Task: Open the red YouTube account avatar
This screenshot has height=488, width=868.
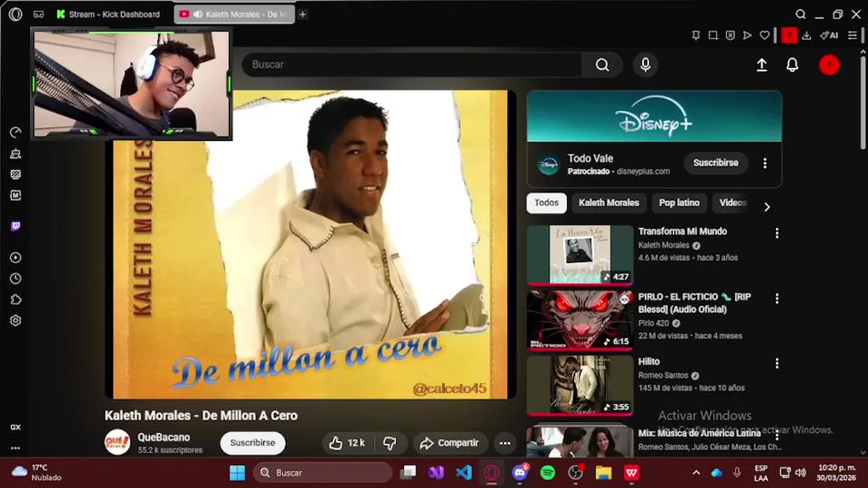Action: pos(829,64)
